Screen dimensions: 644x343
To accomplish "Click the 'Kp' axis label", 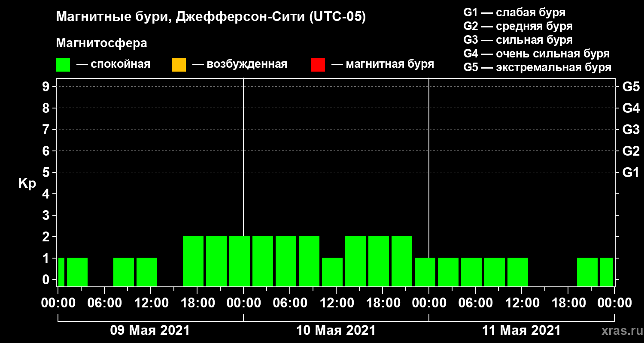I will pos(27,184).
